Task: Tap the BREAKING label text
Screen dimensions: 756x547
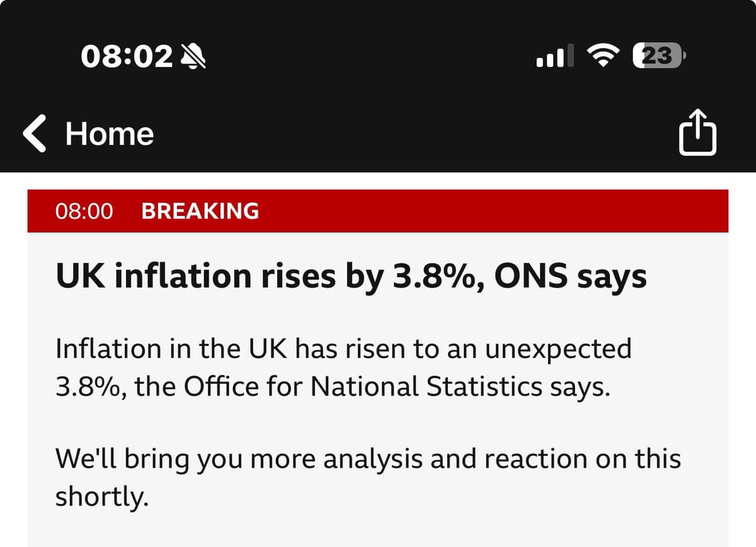Action: pyautogui.click(x=199, y=210)
